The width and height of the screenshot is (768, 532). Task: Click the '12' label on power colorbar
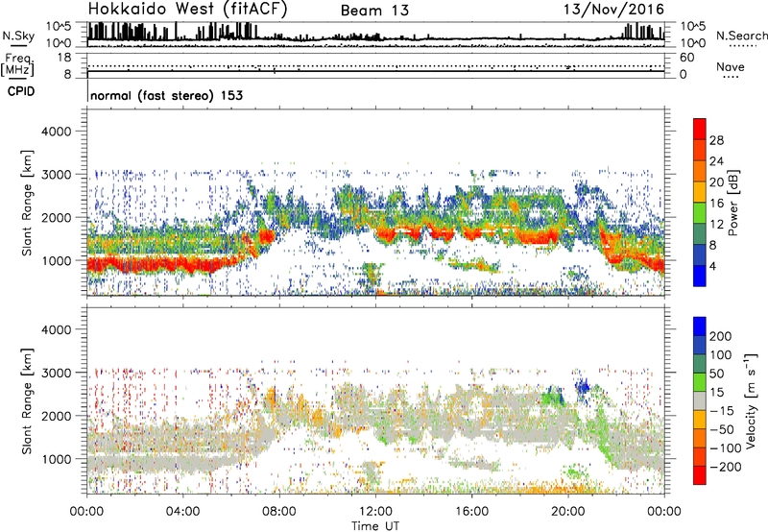[x=716, y=225]
